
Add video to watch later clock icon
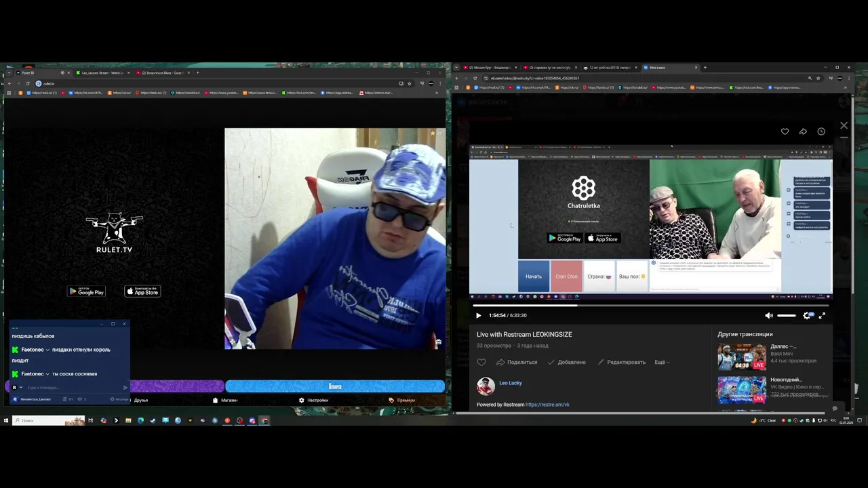tap(821, 131)
